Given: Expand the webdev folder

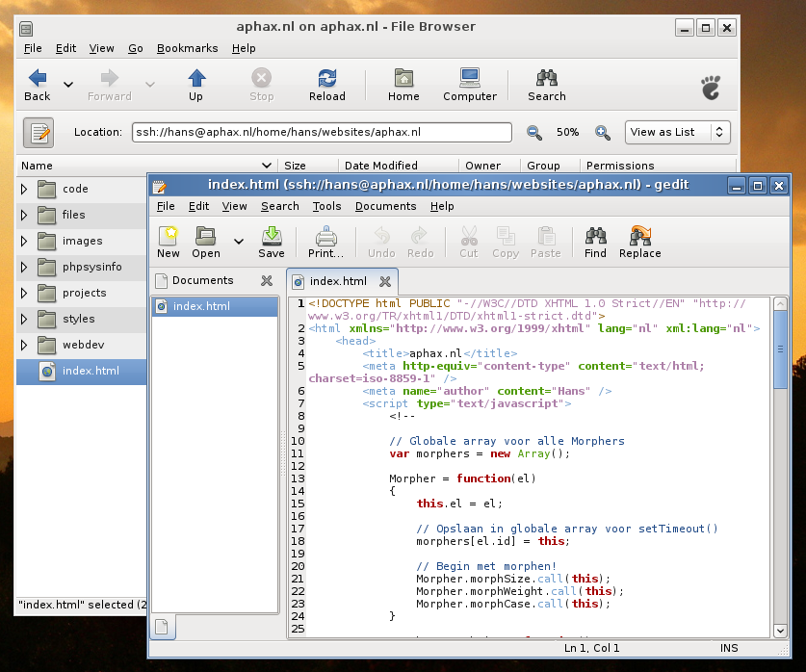Looking at the screenshot, I should tap(24, 345).
